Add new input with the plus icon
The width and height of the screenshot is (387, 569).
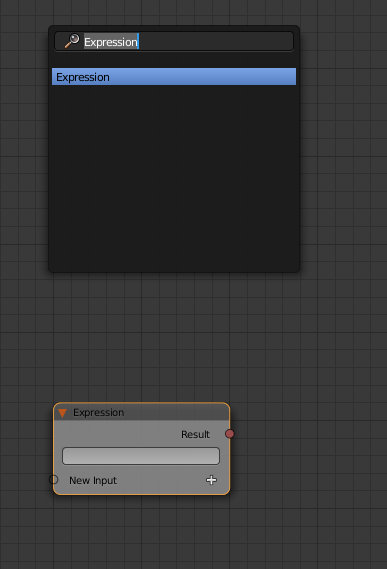pos(211,480)
